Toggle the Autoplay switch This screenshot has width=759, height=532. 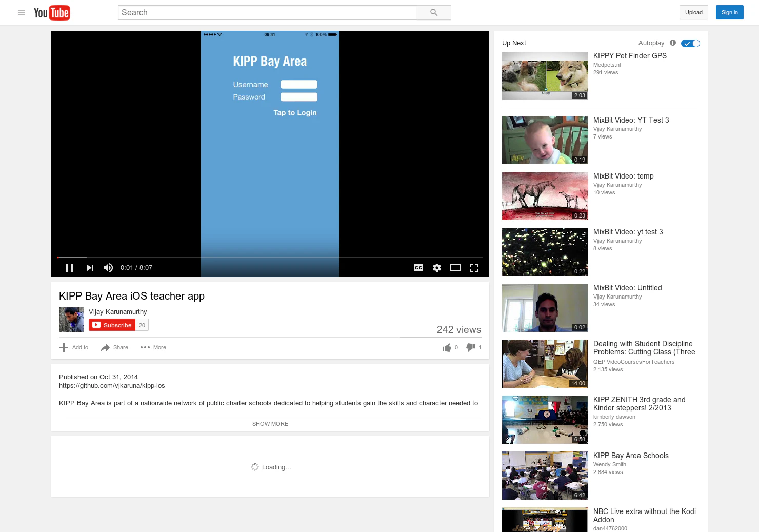pos(690,44)
